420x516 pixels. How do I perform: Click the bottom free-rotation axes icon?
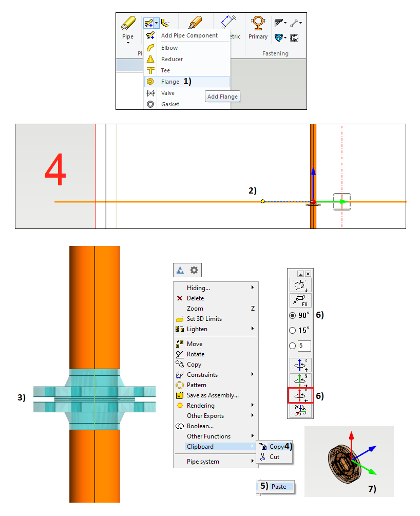pos(300,410)
